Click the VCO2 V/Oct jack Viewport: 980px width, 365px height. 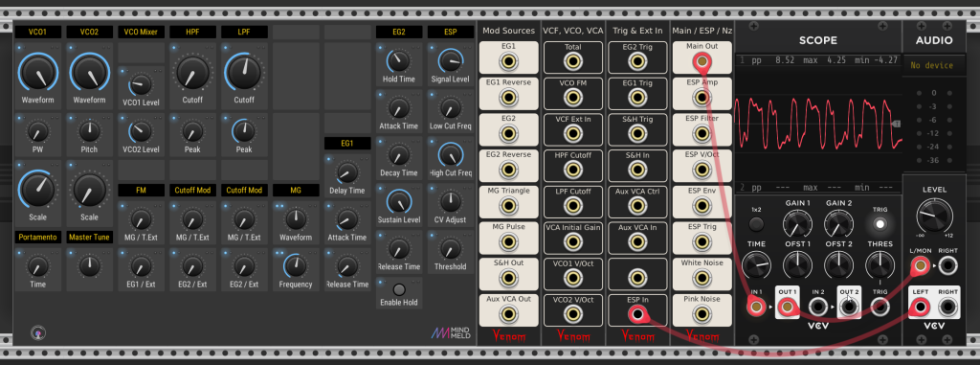(572, 314)
